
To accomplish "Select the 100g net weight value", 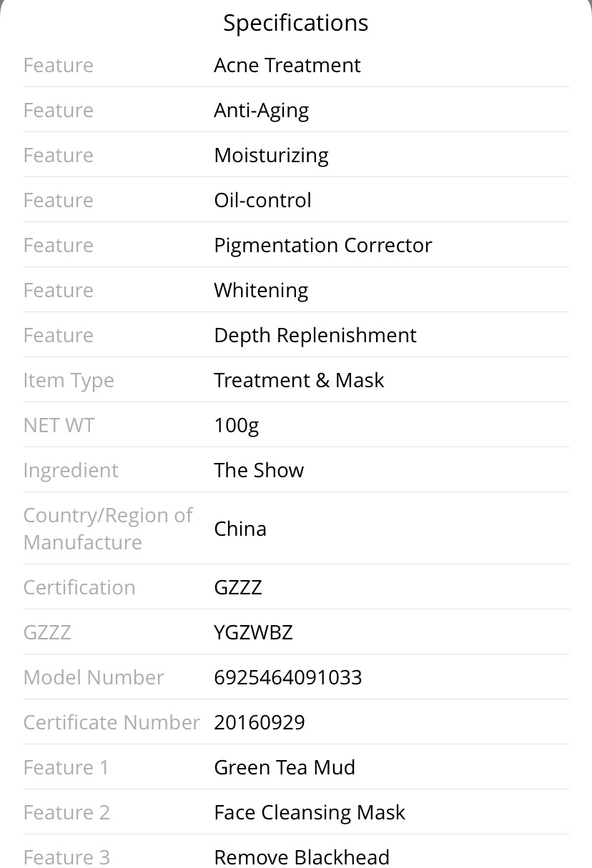I will 236,426.
